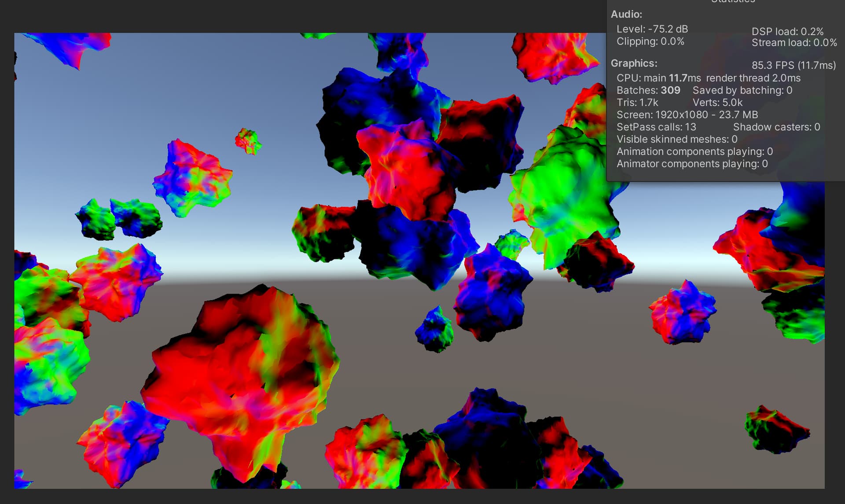Click the Batches: 309 statistic
Screen dimensions: 845x504
coord(647,90)
